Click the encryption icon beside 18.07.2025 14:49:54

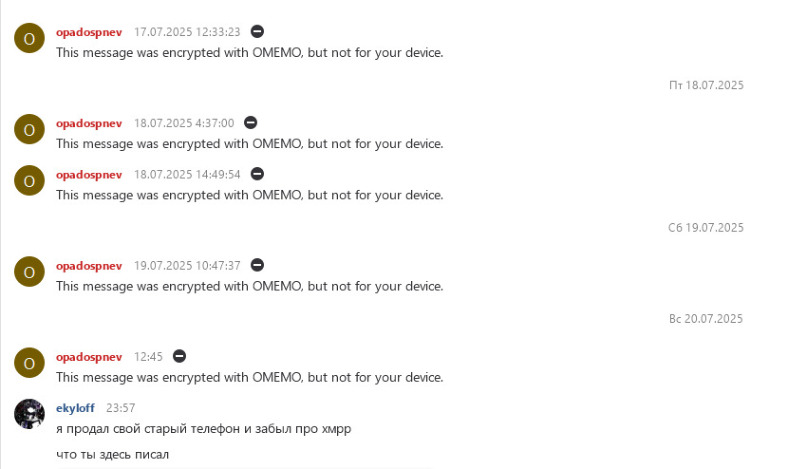[x=257, y=174]
